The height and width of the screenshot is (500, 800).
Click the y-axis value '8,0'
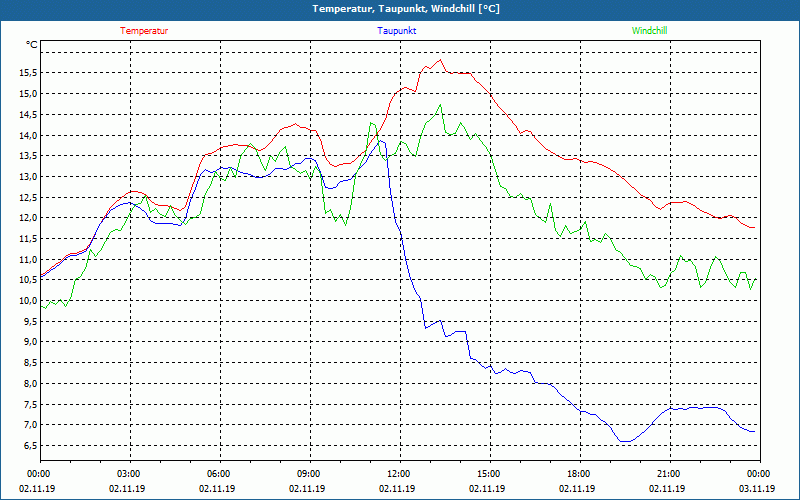(30, 384)
